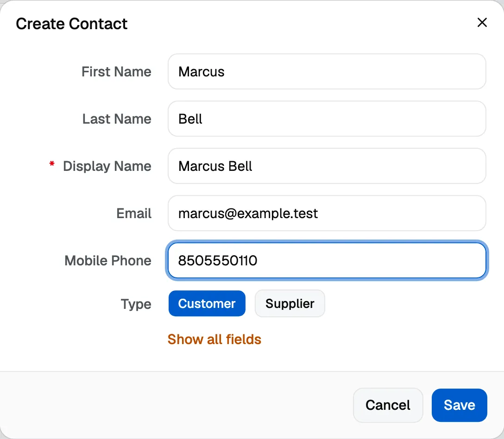This screenshot has height=439, width=504.
Task: Click the Email field with marcus@example.test
Action: (x=327, y=213)
